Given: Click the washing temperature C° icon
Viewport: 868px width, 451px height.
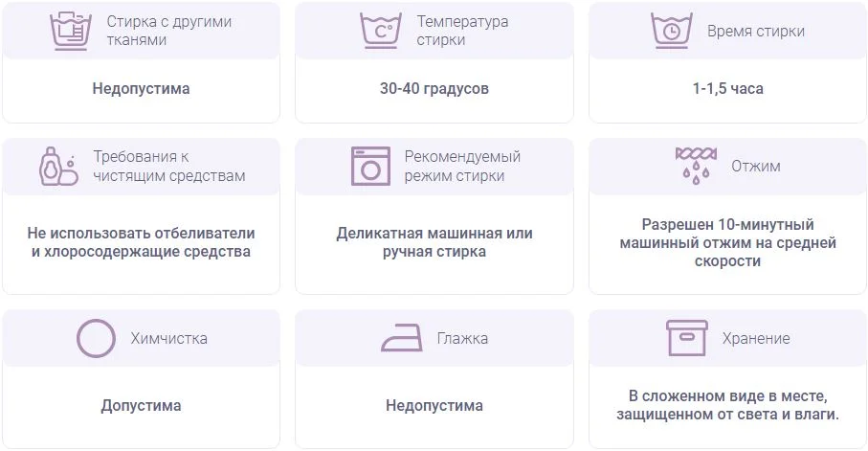Looking at the screenshot, I should coord(380,31).
